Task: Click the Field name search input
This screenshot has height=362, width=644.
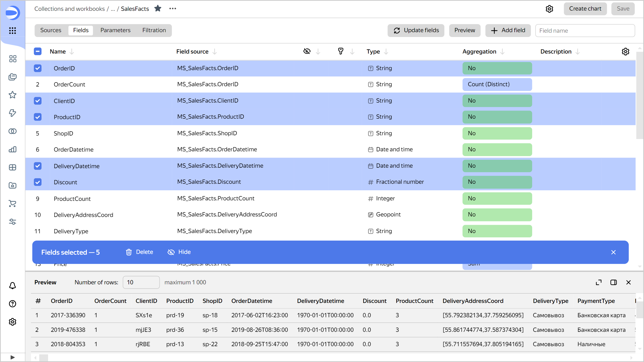Action: tap(585, 30)
